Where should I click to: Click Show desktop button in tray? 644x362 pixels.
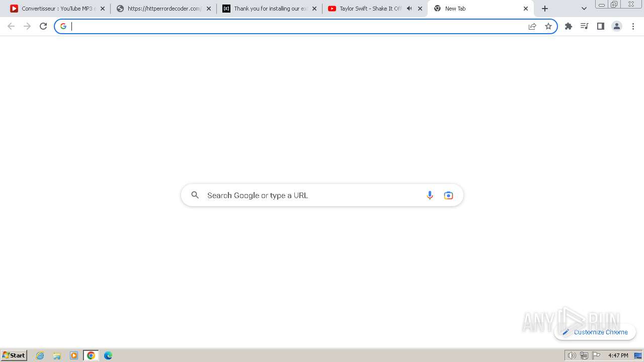point(638,355)
